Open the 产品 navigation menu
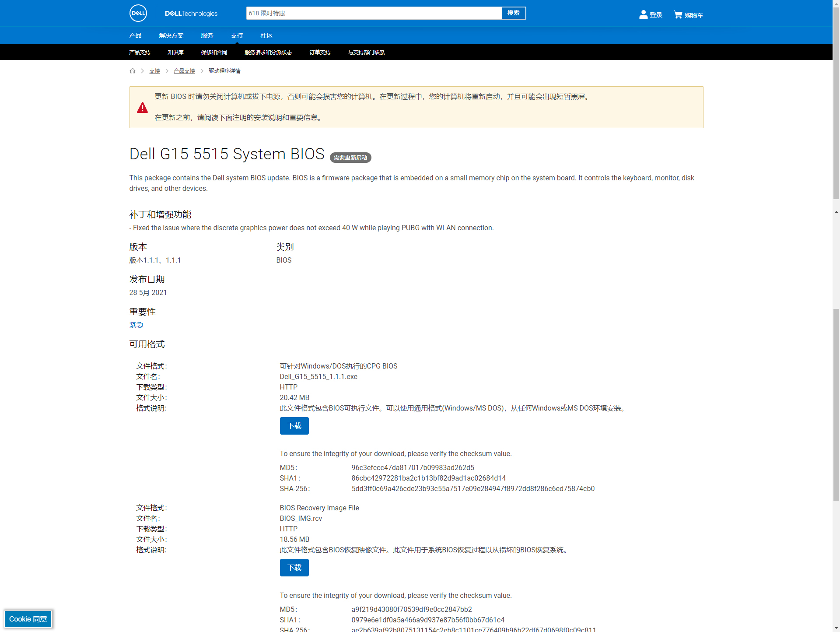The width and height of the screenshot is (840, 632). tap(135, 35)
